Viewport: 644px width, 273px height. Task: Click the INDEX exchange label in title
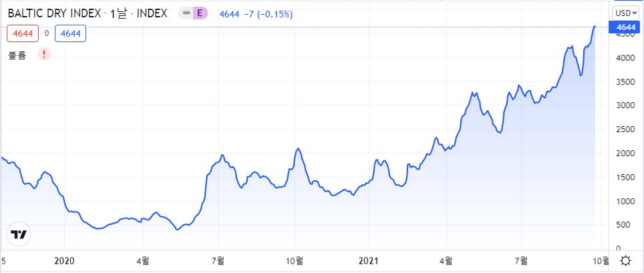(x=152, y=13)
